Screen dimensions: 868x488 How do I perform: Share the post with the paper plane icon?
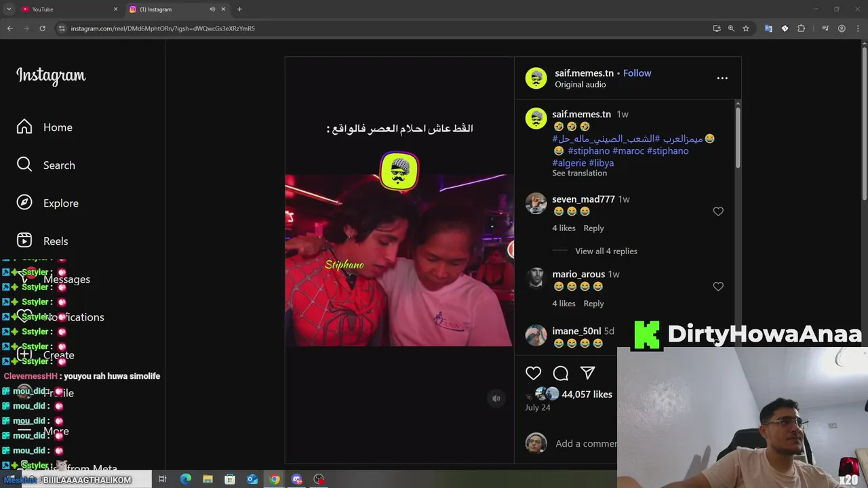point(587,373)
